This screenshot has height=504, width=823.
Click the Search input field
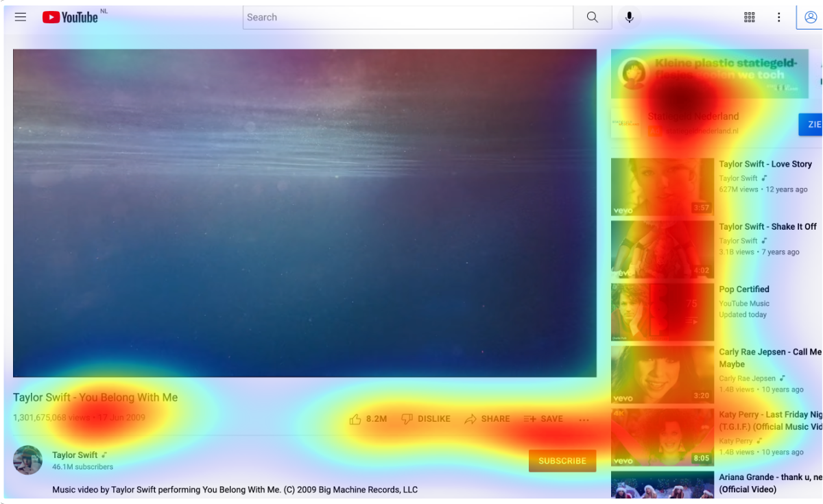pyautogui.click(x=408, y=17)
